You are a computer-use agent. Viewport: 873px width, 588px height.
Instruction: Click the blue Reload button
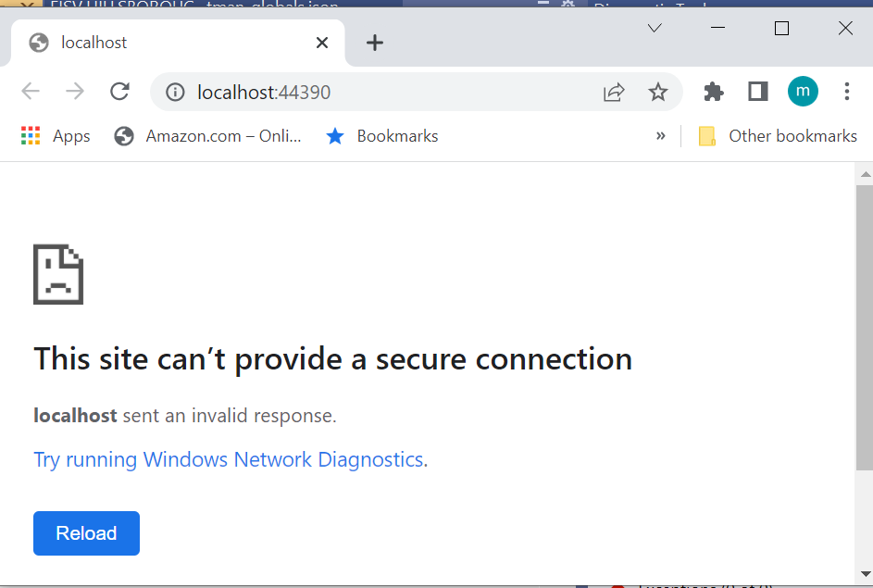click(x=86, y=533)
